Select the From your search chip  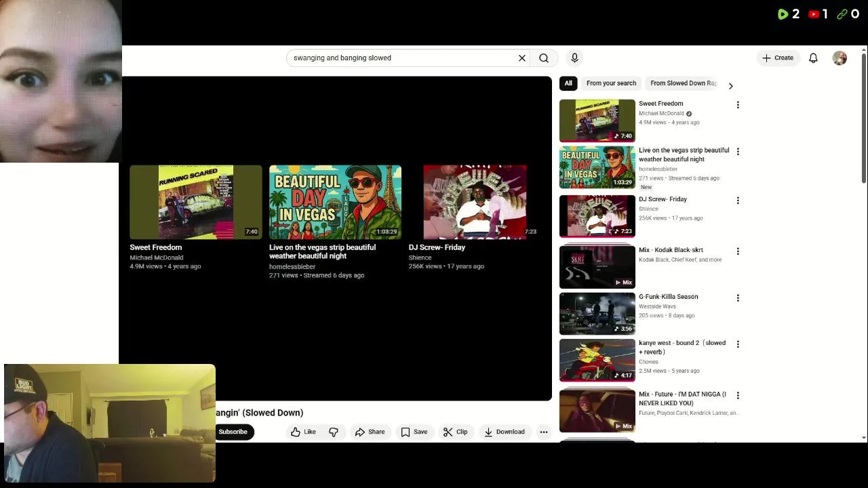[611, 83]
